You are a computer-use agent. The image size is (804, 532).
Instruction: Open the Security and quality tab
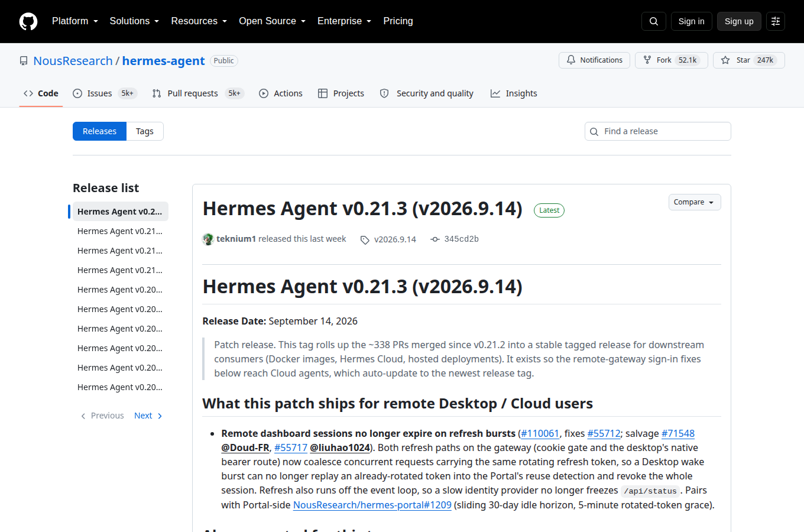click(x=427, y=93)
